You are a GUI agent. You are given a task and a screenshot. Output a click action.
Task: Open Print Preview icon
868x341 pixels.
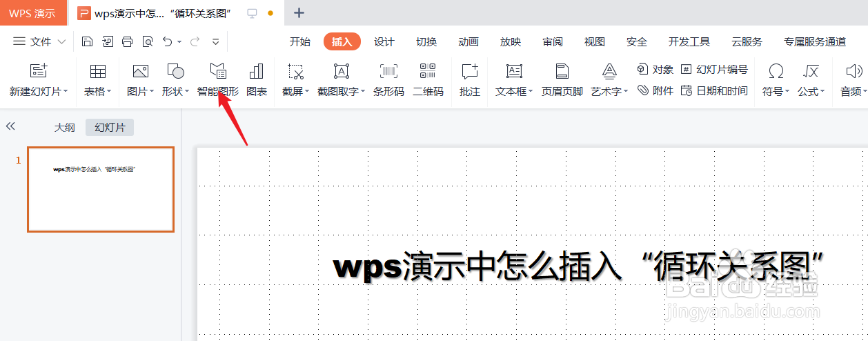[x=147, y=41]
